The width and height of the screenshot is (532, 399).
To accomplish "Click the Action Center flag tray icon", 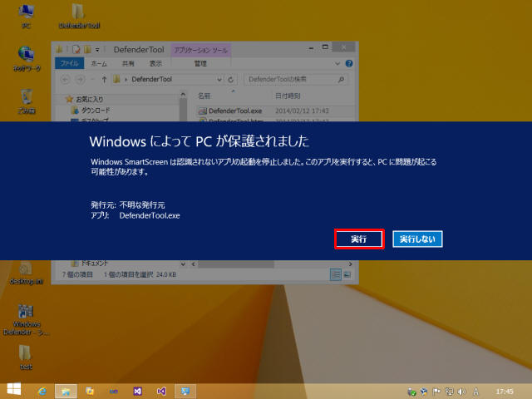I will point(436,392).
